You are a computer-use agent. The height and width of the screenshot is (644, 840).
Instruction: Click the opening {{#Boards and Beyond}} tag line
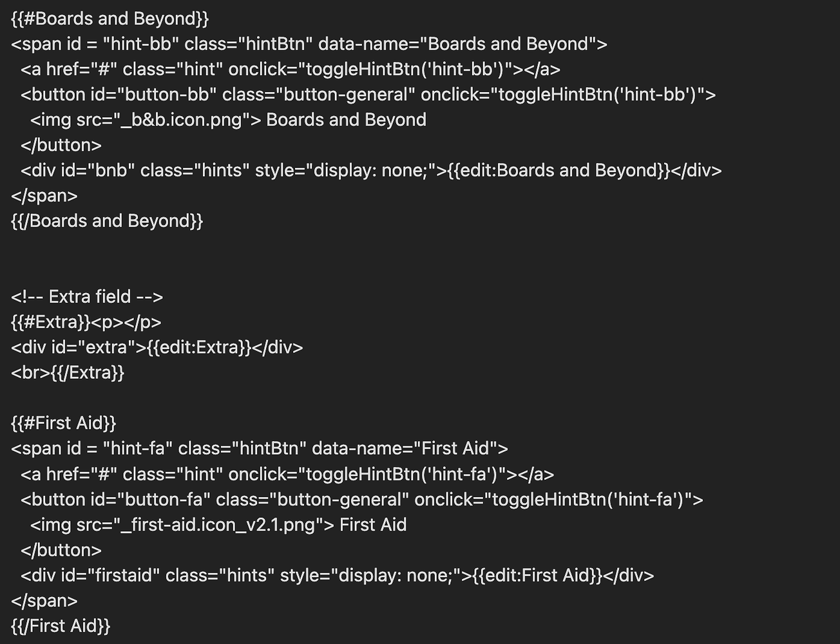[110, 19]
